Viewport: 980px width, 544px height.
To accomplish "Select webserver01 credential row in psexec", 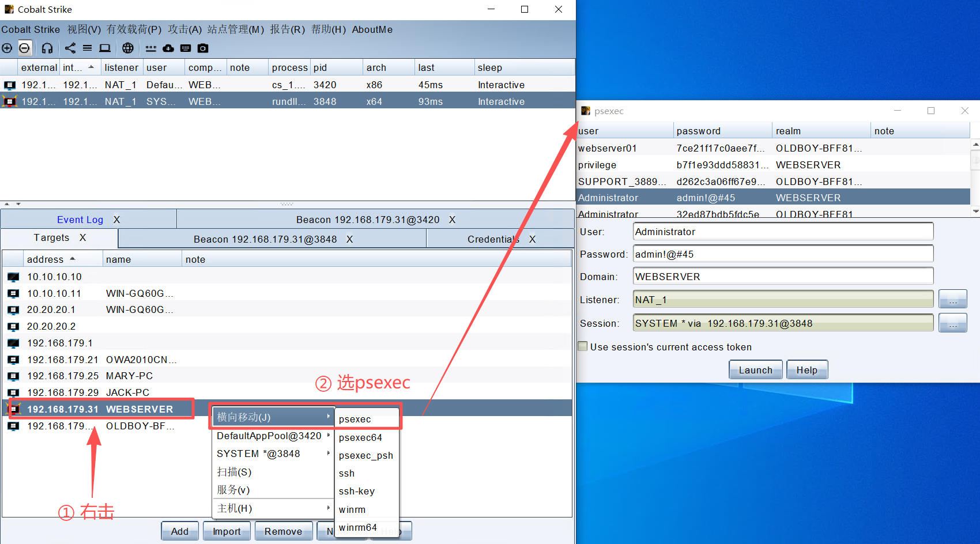I will [774, 148].
